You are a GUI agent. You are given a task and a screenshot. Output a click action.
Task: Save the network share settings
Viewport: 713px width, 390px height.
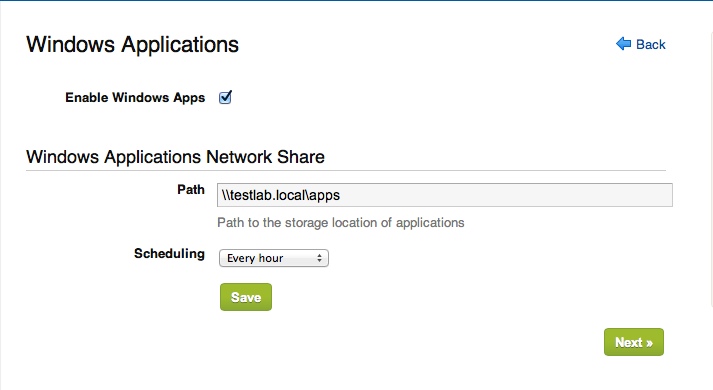tap(246, 297)
